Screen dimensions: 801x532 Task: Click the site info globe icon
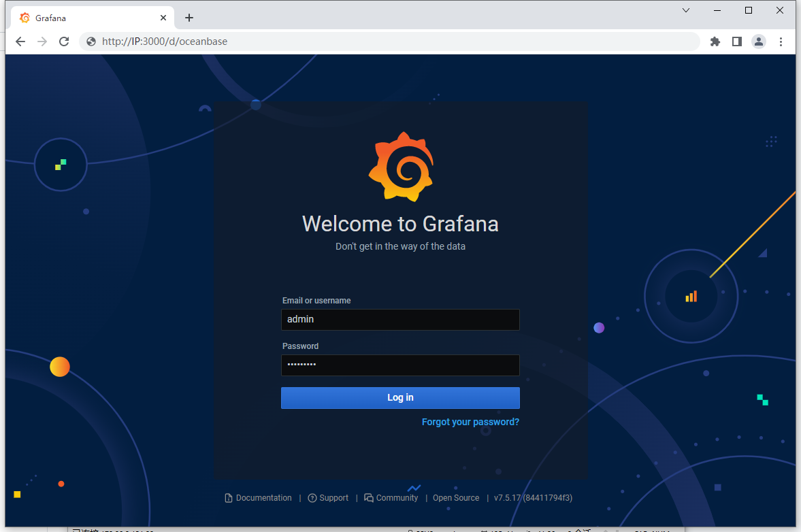click(91, 41)
